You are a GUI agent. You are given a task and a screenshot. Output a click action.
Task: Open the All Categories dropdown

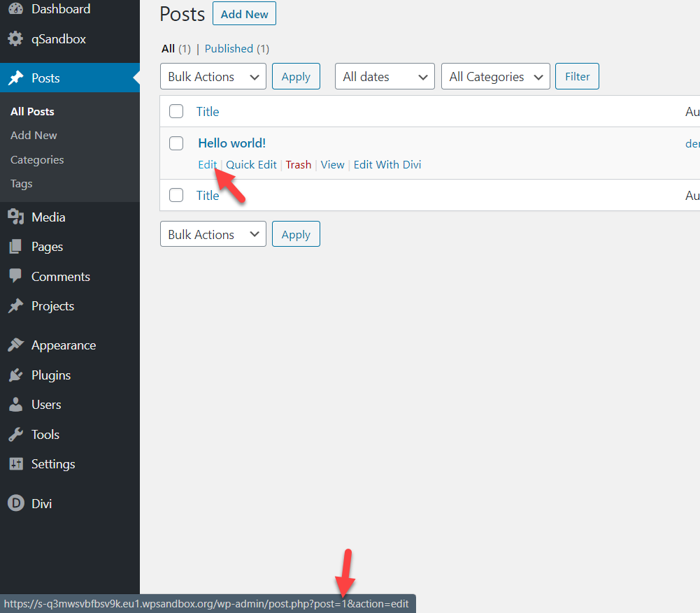[x=496, y=76]
